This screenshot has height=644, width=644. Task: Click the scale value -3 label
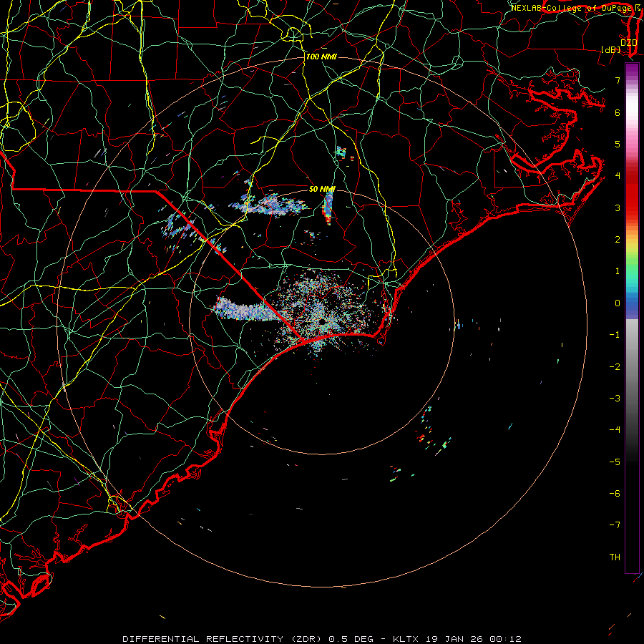pyautogui.click(x=615, y=399)
